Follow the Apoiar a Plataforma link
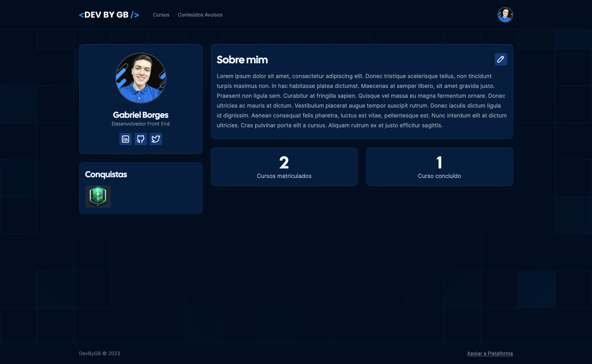The width and height of the screenshot is (592, 364). [x=490, y=353]
